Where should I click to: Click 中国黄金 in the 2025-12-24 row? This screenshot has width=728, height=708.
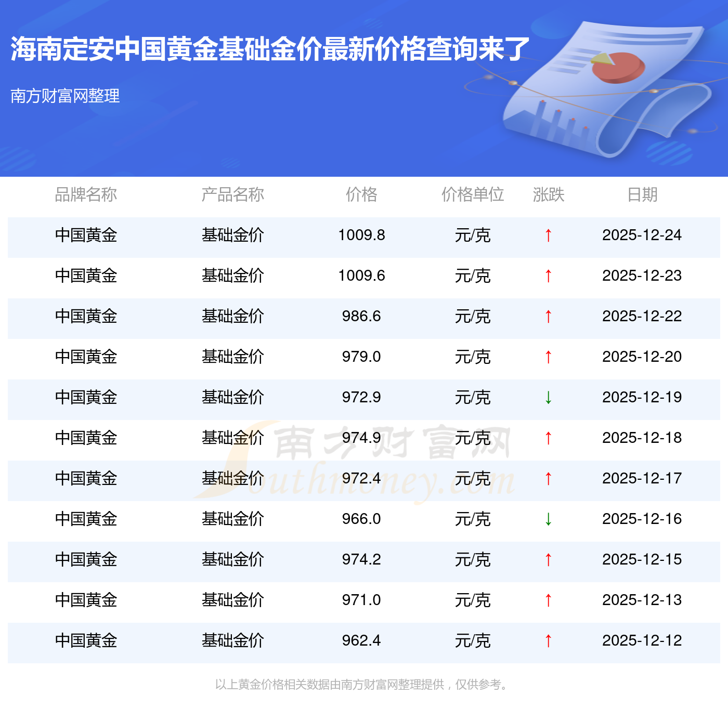point(86,235)
